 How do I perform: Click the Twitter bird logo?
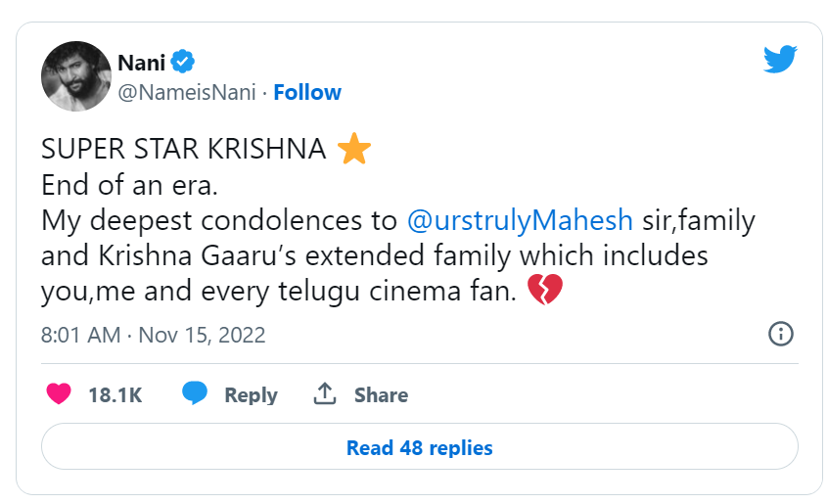tap(781, 60)
